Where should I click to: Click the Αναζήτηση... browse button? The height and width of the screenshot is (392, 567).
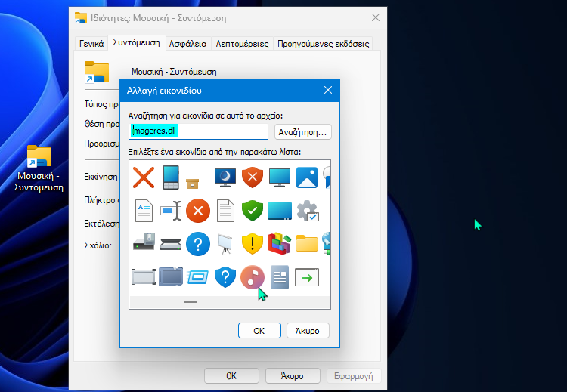[x=302, y=132]
